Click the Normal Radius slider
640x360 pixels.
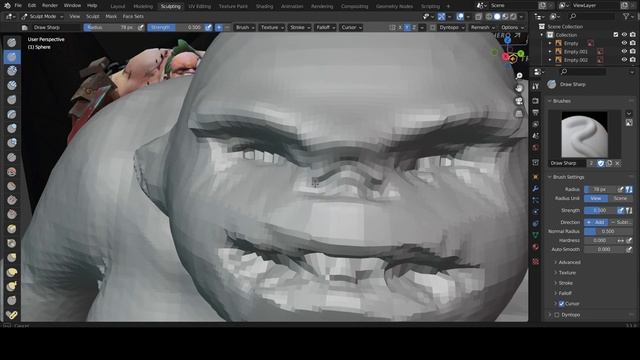(x=608, y=231)
